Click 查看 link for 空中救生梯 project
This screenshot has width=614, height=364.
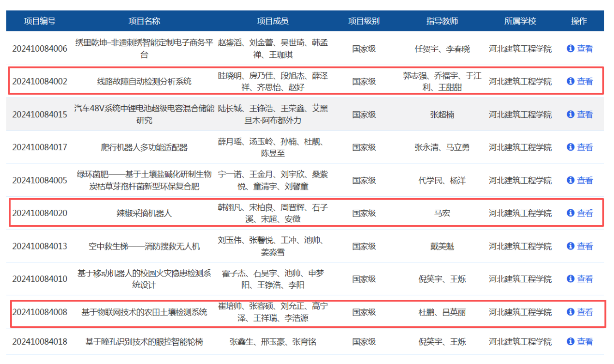coord(585,246)
